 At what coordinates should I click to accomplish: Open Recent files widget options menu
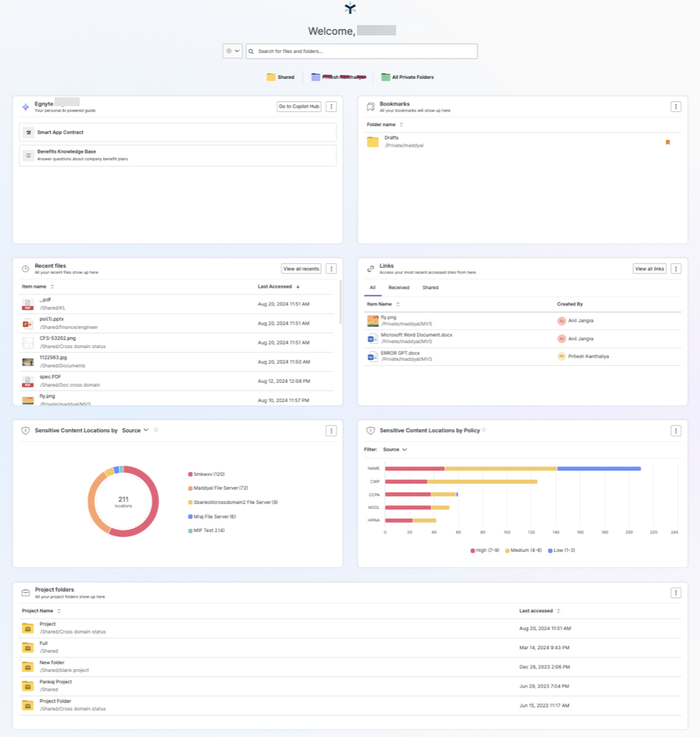tap(331, 269)
